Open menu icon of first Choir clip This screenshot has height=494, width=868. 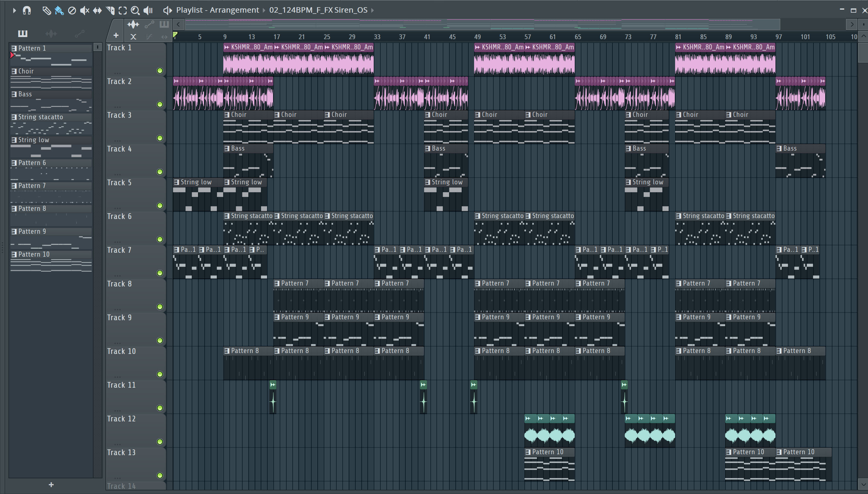click(x=227, y=115)
